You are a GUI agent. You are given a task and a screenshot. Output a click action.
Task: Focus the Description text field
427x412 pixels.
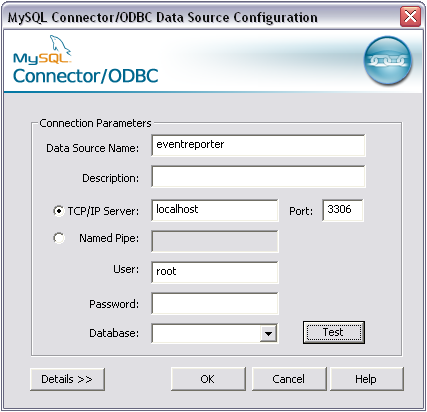tap(258, 177)
